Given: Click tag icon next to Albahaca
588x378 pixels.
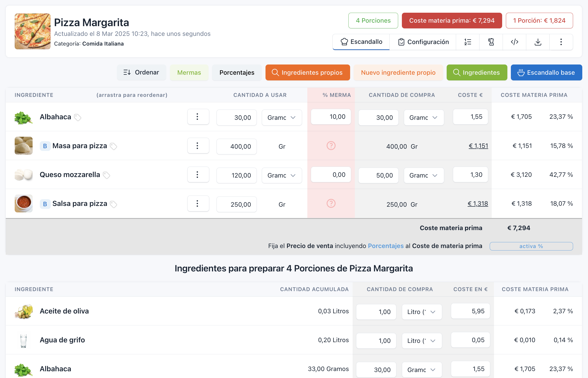Looking at the screenshot, I should click(x=78, y=117).
